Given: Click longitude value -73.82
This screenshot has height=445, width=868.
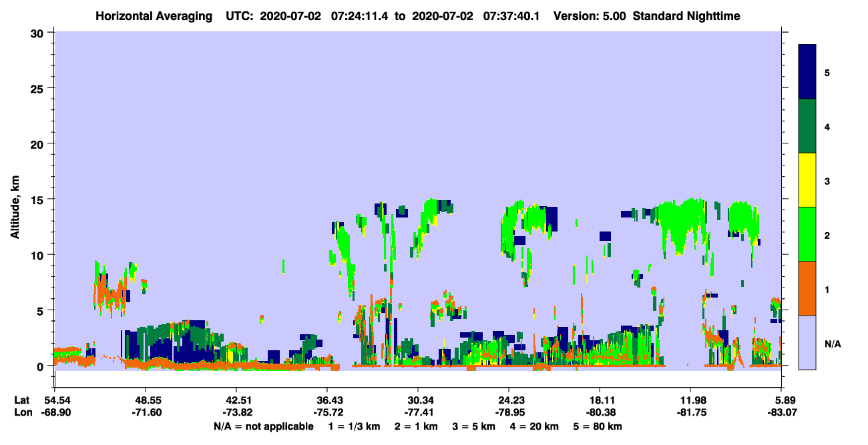Looking at the screenshot, I should click(236, 413).
